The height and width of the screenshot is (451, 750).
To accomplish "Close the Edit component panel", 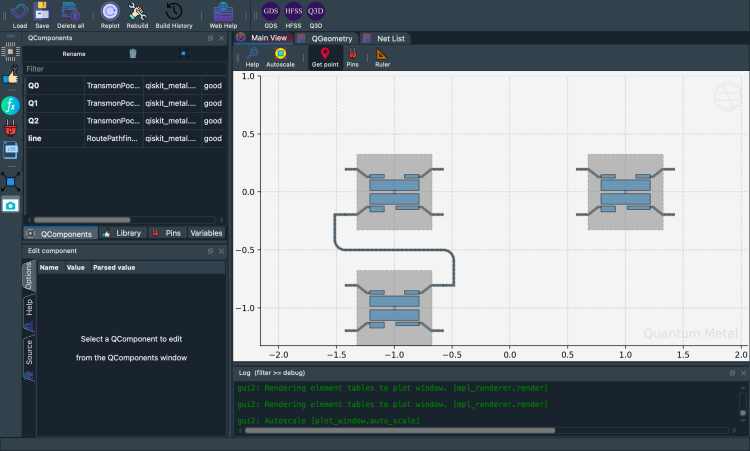I will point(221,251).
